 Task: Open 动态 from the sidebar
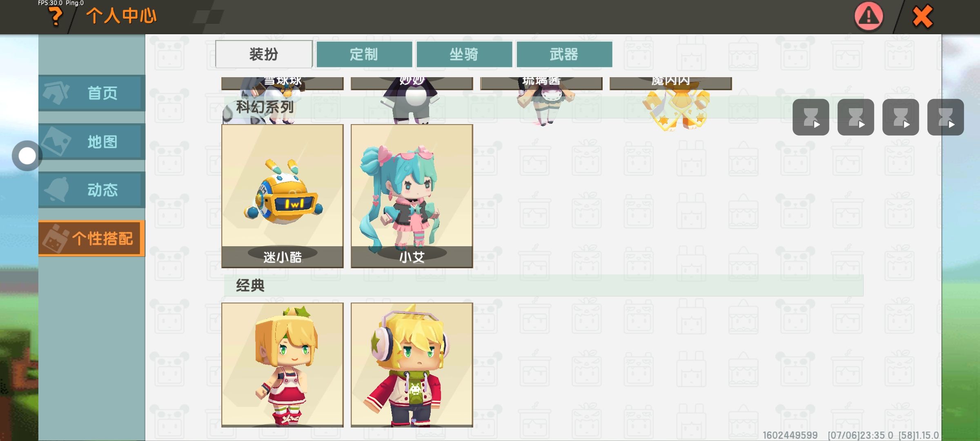(x=92, y=190)
